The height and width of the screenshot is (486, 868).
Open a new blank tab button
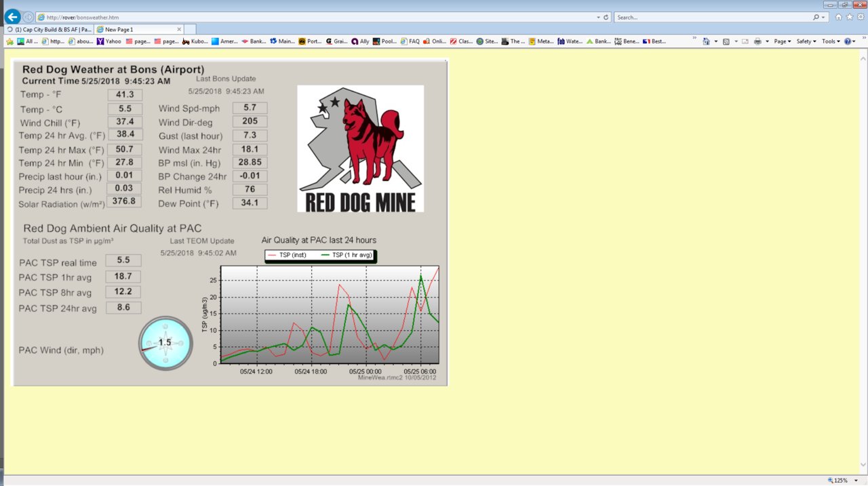[x=190, y=29]
